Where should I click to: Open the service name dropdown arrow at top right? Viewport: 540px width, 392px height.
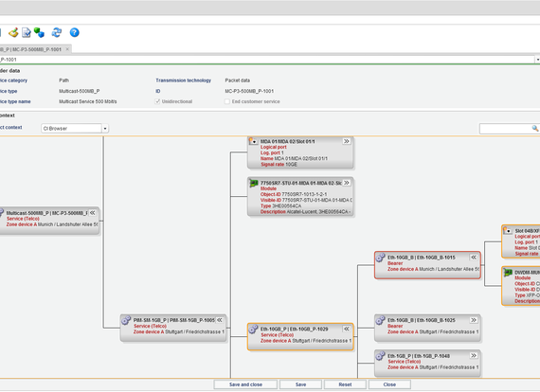click(537, 60)
